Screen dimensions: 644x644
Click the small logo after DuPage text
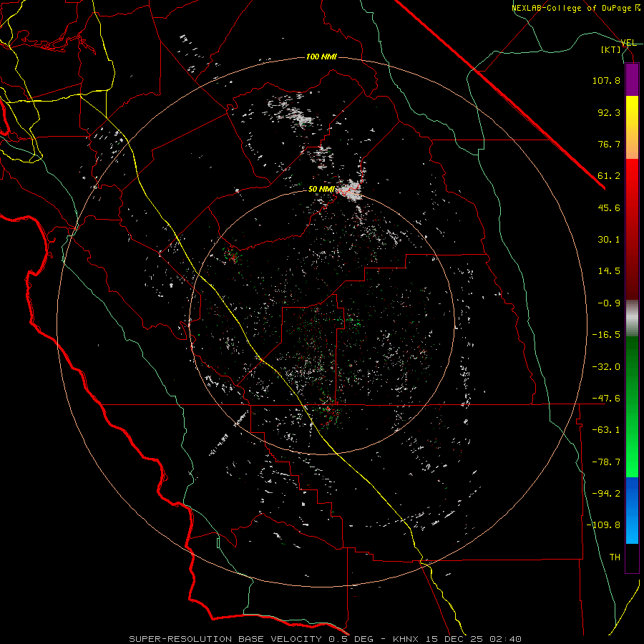click(x=638, y=8)
